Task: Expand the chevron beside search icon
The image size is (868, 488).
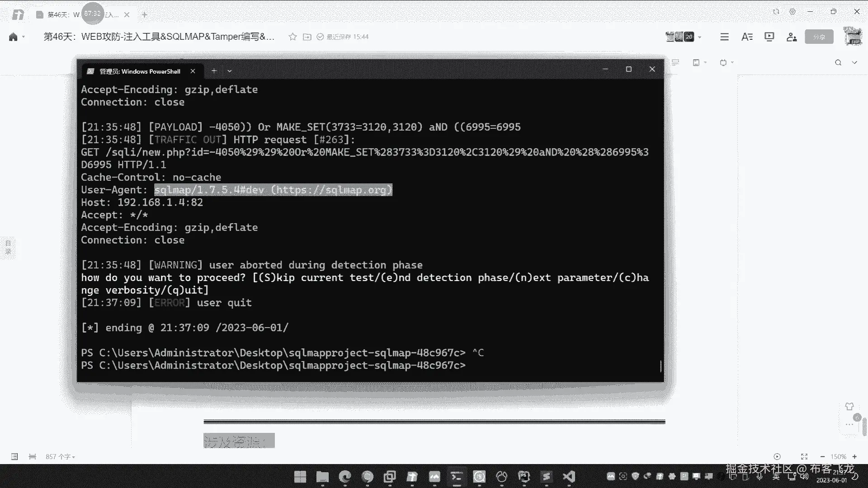Action: pyautogui.click(x=854, y=62)
